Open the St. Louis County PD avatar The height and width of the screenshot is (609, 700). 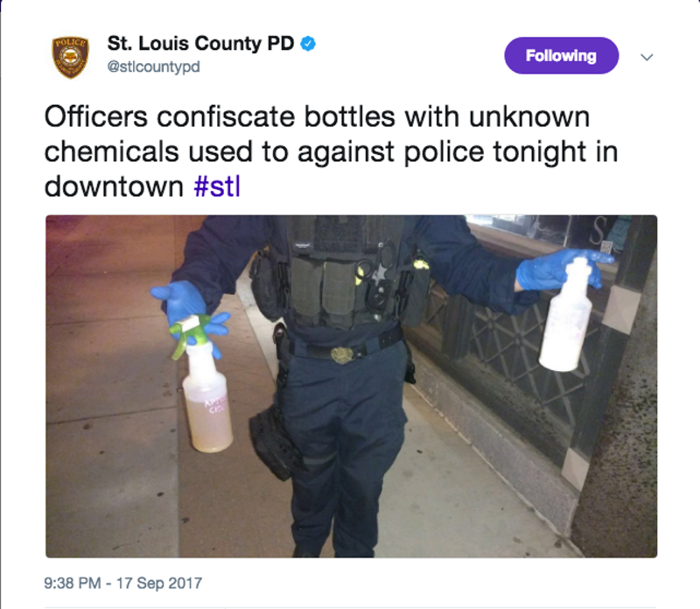point(71,57)
